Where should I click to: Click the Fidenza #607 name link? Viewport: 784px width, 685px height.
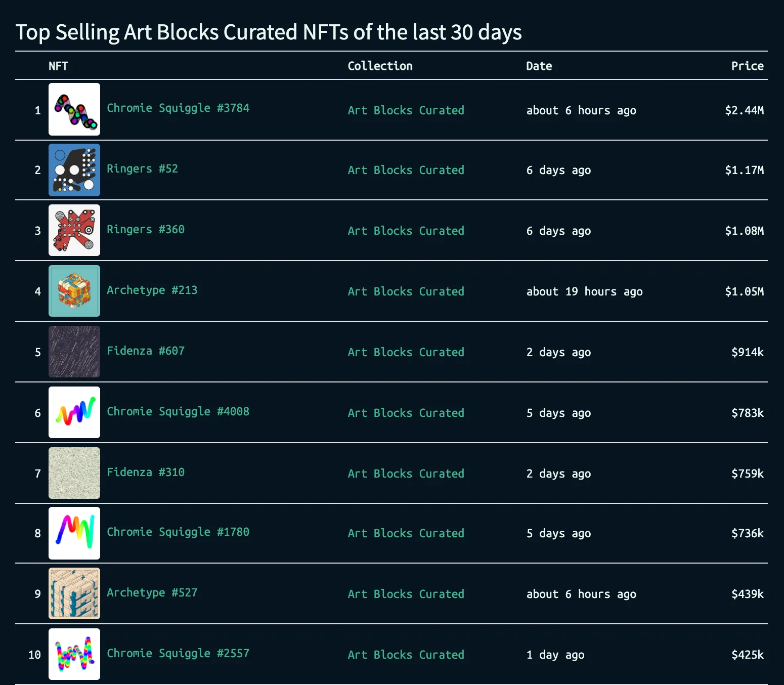pyautogui.click(x=146, y=351)
